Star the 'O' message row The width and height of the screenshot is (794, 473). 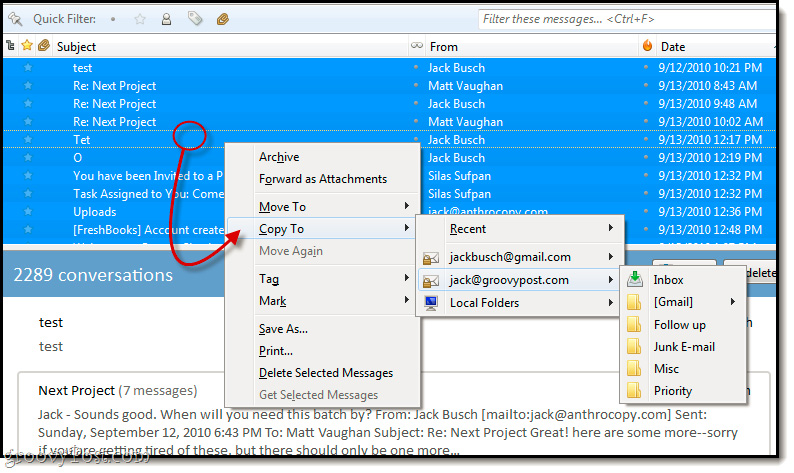28,157
